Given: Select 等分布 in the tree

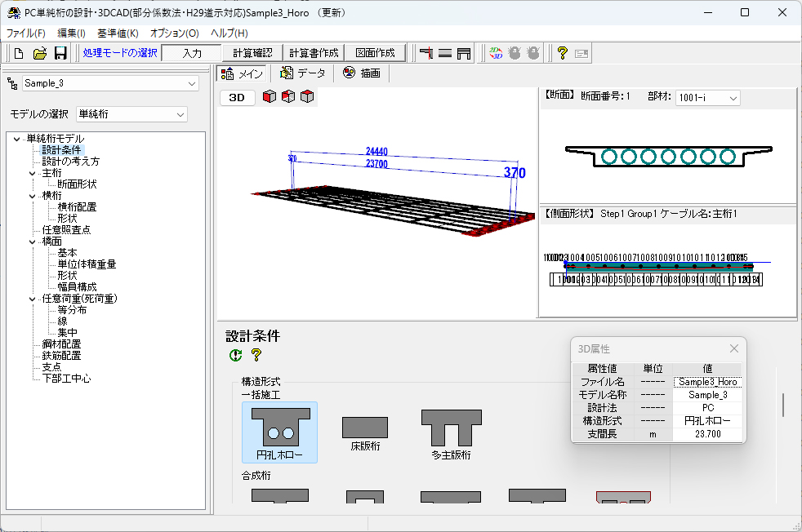Looking at the screenshot, I should tap(72, 310).
